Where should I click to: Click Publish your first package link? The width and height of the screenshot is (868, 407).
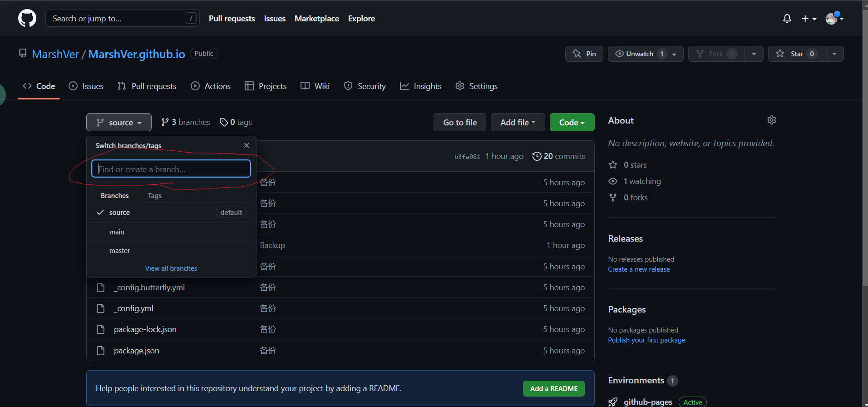[646, 340]
